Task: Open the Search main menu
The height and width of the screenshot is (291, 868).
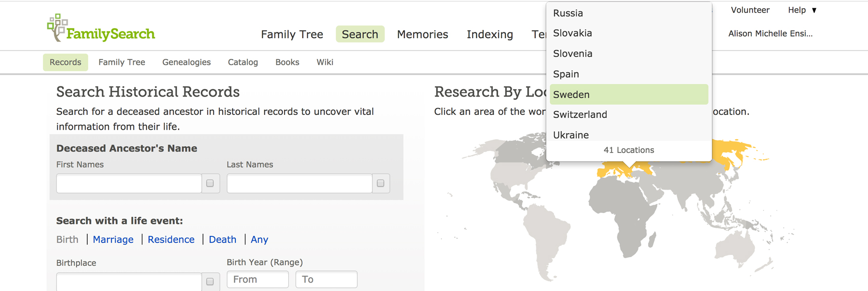Action: coord(360,34)
